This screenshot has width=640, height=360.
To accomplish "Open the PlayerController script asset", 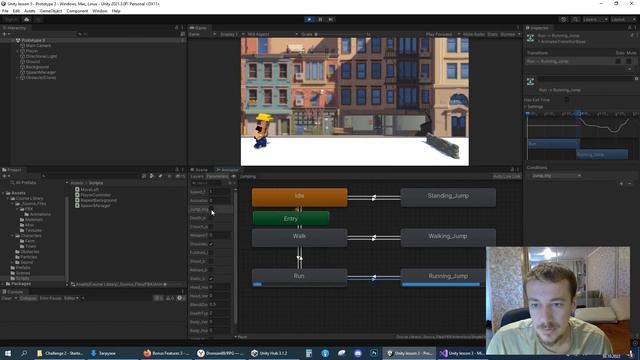I will (x=93, y=195).
